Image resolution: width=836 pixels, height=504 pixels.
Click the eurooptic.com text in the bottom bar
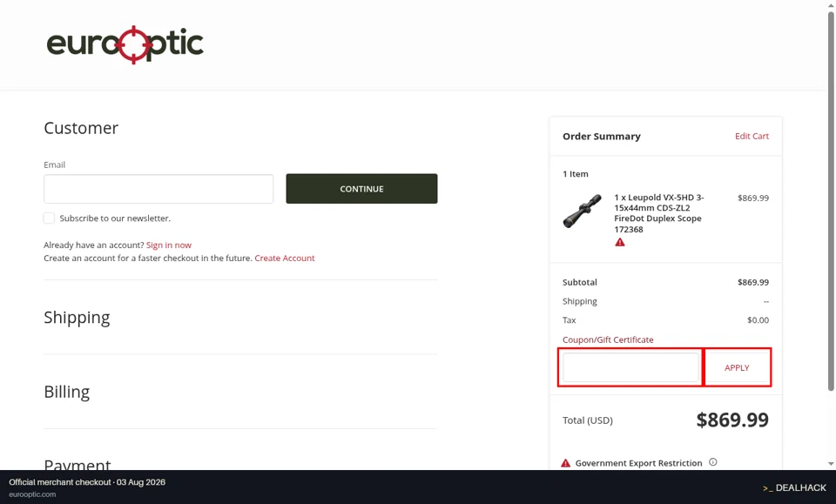[x=32, y=494]
